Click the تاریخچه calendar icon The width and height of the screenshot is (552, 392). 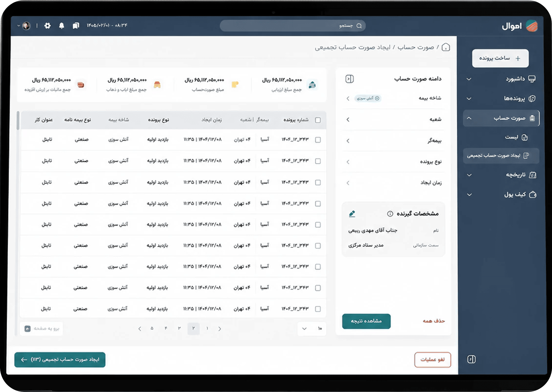532,175
